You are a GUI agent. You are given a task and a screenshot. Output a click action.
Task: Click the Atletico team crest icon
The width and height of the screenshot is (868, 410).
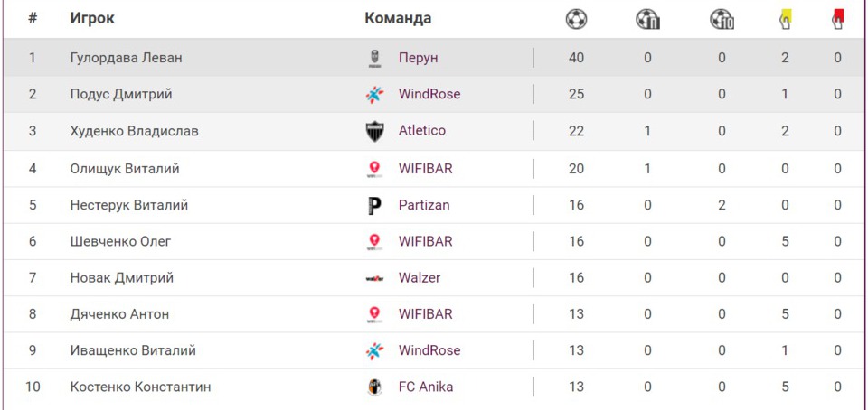[x=374, y=132]
